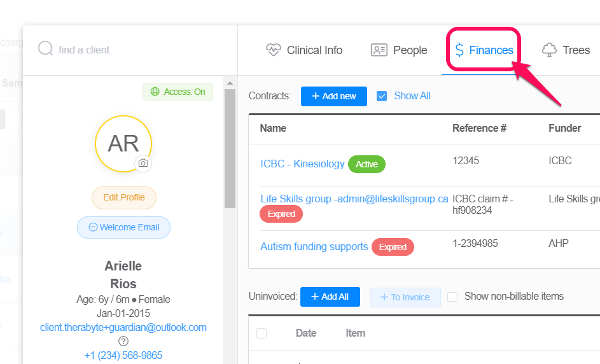Open Life Skills group contract link
The image size is (600, 364).
[354, 199]
